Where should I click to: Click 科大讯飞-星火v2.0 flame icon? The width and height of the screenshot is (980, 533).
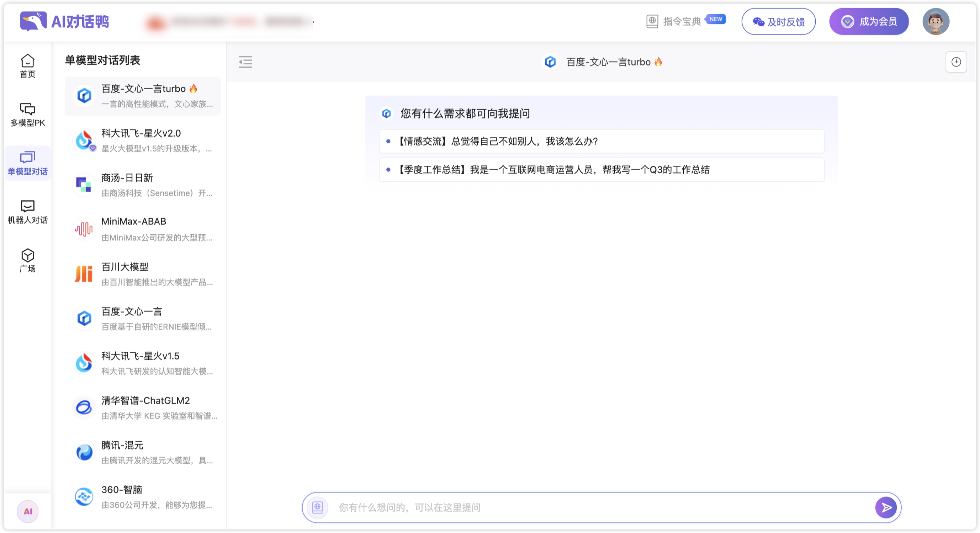coord(84,140)
